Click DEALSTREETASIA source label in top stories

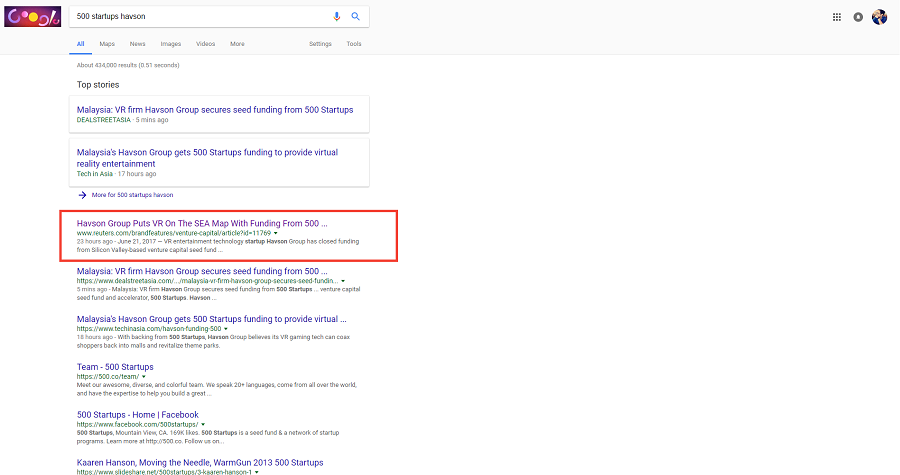(x=104, y=120)
